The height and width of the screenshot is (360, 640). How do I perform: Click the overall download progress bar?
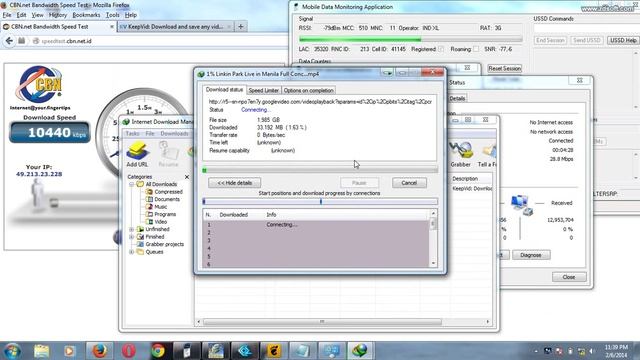coord(320,170)
